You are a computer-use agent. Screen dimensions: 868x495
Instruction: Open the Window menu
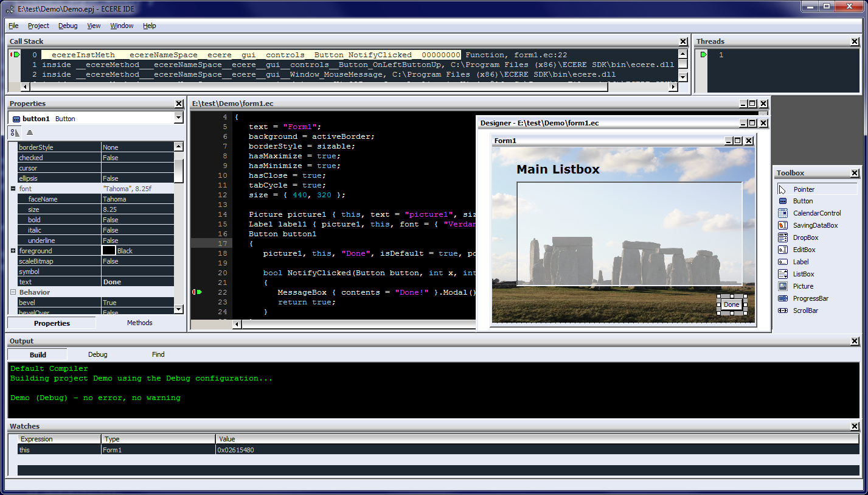pyautogui.click(x=122, y=26)
